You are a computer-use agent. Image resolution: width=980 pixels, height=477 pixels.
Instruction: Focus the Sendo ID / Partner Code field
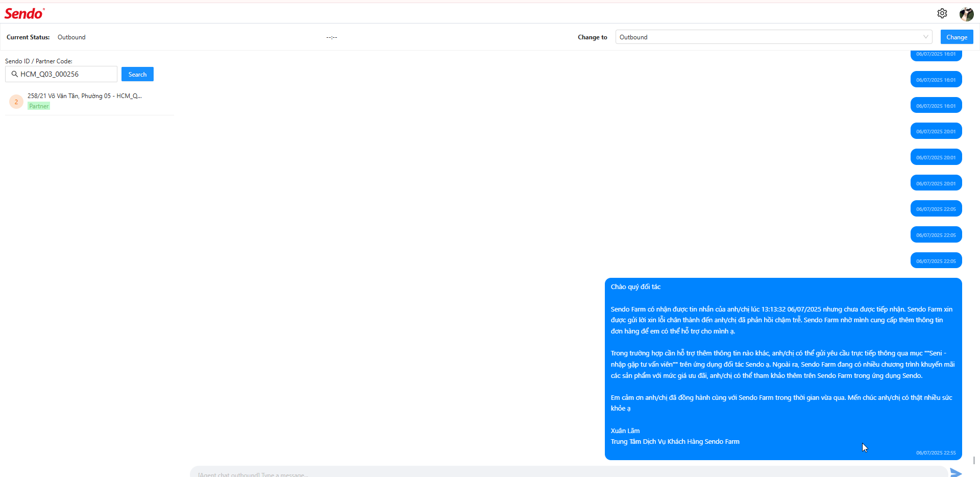click(61, 74)
